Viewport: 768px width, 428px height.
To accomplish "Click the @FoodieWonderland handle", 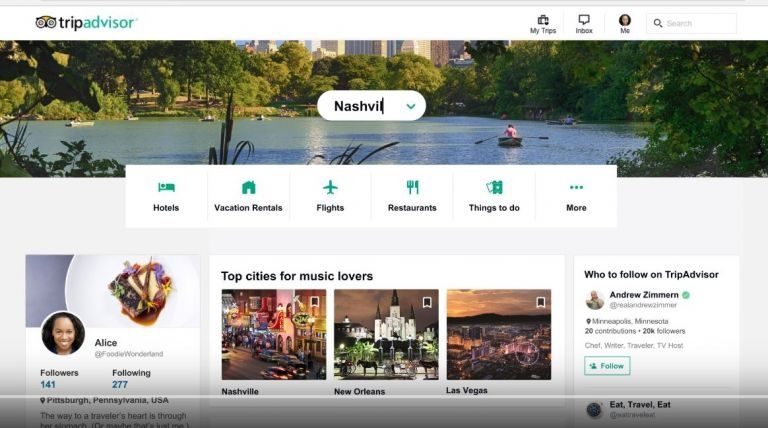I will pyautogui.click(x=129, y=354).
